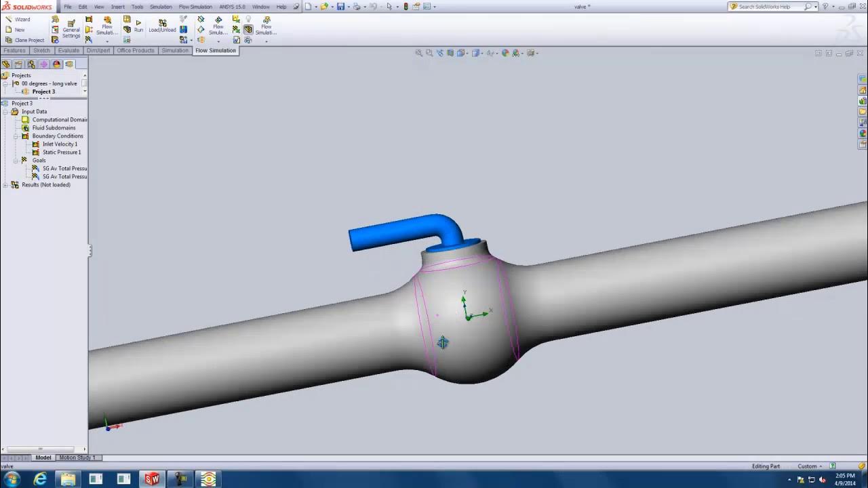
Task: Collapse Input Data tree node
Action: 5,111
